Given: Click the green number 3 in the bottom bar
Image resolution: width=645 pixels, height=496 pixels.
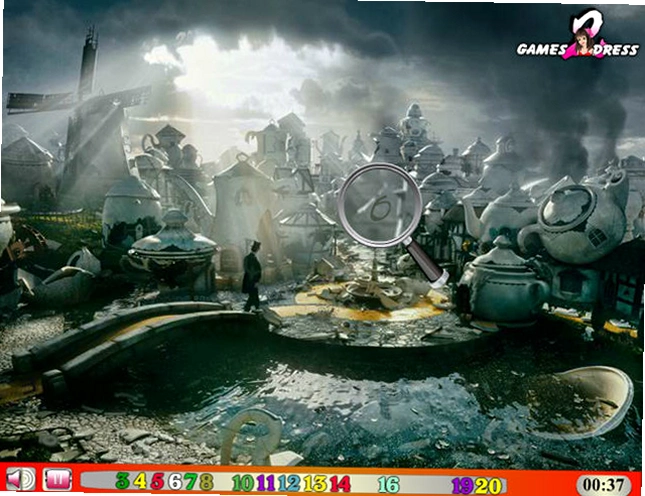Looking at the screenshot, I should pyautogui.click(x=122, y=481).
